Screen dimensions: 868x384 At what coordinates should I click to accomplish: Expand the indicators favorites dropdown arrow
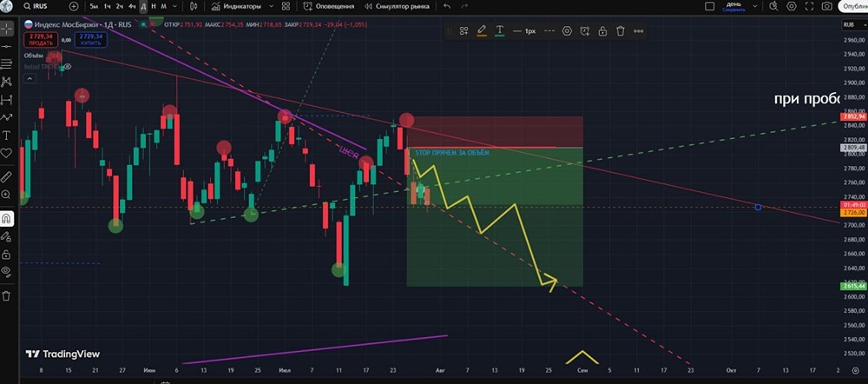coord(271,7)
